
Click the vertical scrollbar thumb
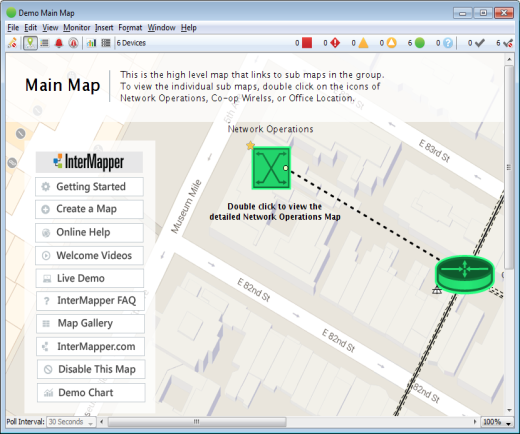[x=509, y=167]
